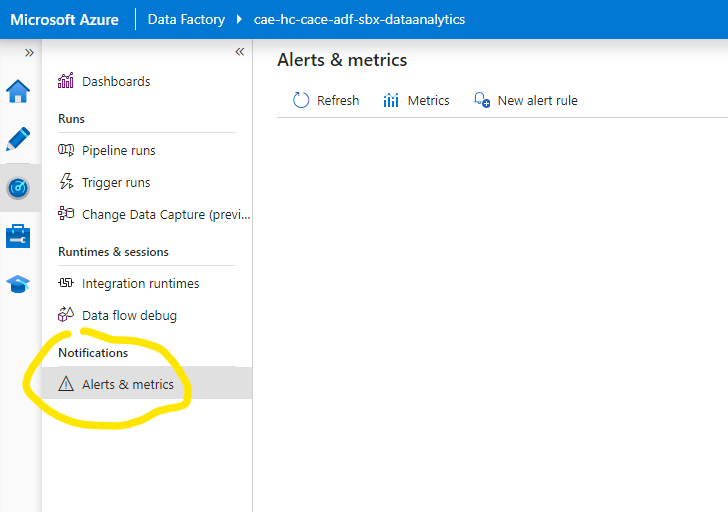Click the New alert rule bell icon

pyautogui.click(x=481, y=100)
